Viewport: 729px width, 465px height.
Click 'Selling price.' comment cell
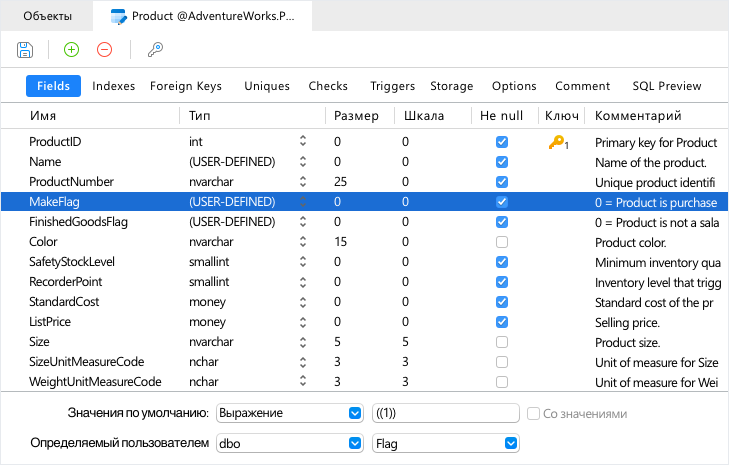[x=627, y=322]
